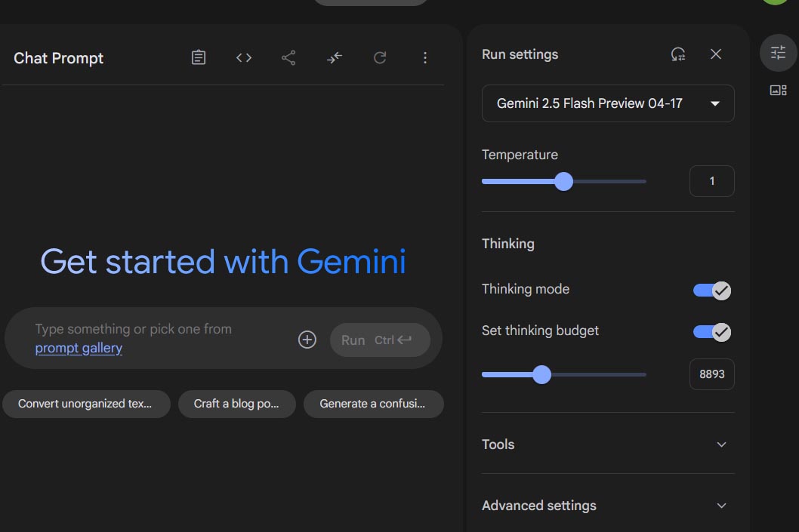
Task: Click the refresh chat icon
Action: [380, 58]
